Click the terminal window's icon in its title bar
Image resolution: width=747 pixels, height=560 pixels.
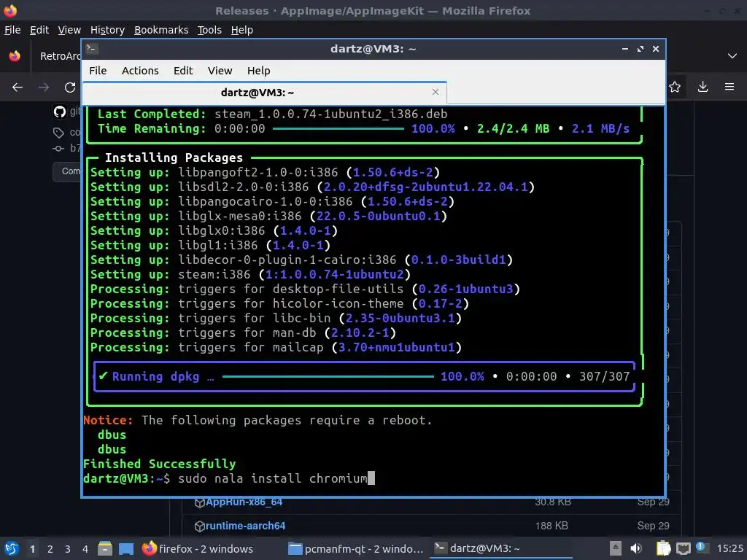click(92, 49)
